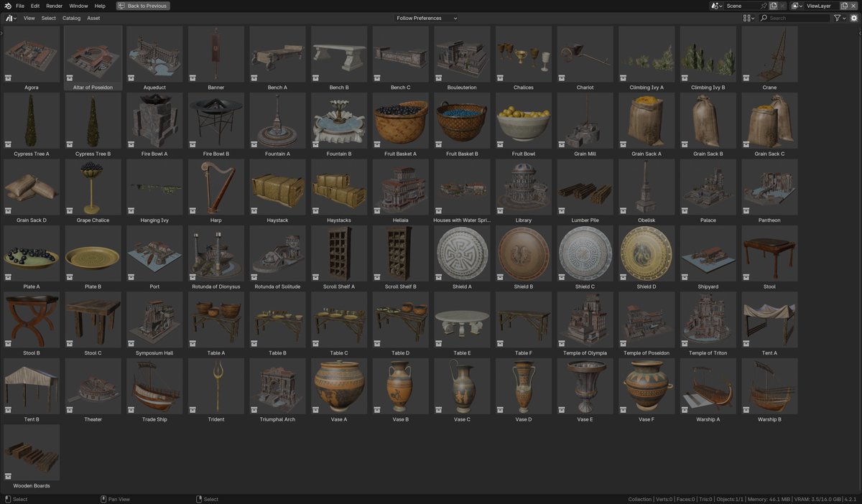Click the filter funnel icon in the header
862x504 pixels.
click(836, 18)
